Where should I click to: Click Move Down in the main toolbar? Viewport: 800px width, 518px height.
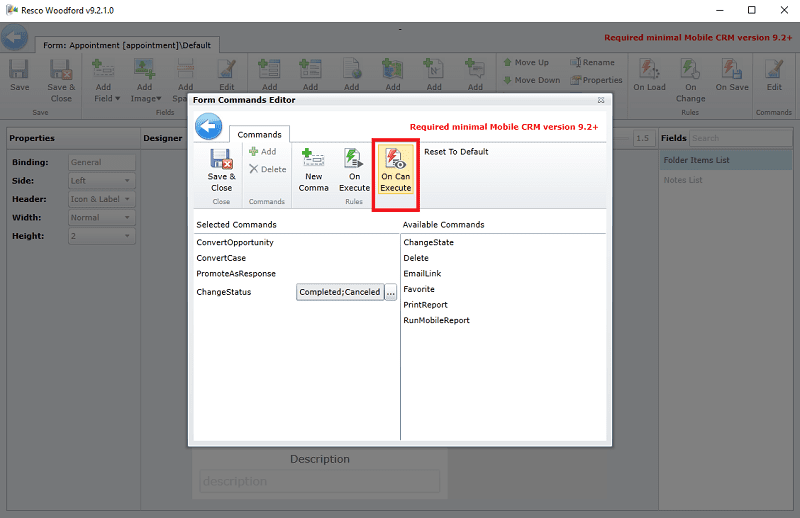tap(532, 80)
